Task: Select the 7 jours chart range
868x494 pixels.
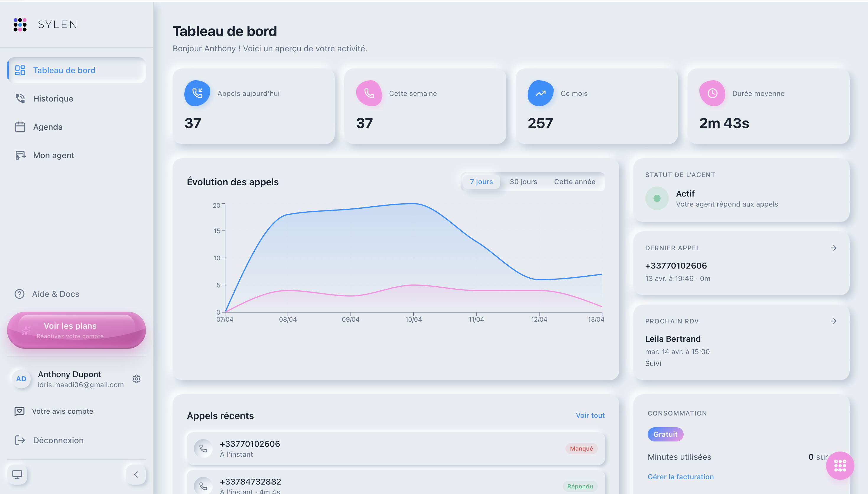Action: coord(481,181)
